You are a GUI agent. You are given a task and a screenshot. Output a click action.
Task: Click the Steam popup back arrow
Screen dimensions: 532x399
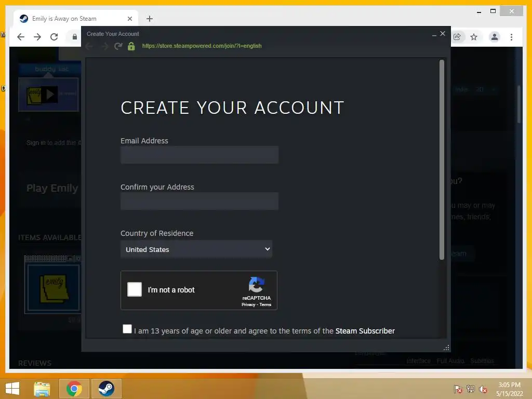(x=89, y=46)
